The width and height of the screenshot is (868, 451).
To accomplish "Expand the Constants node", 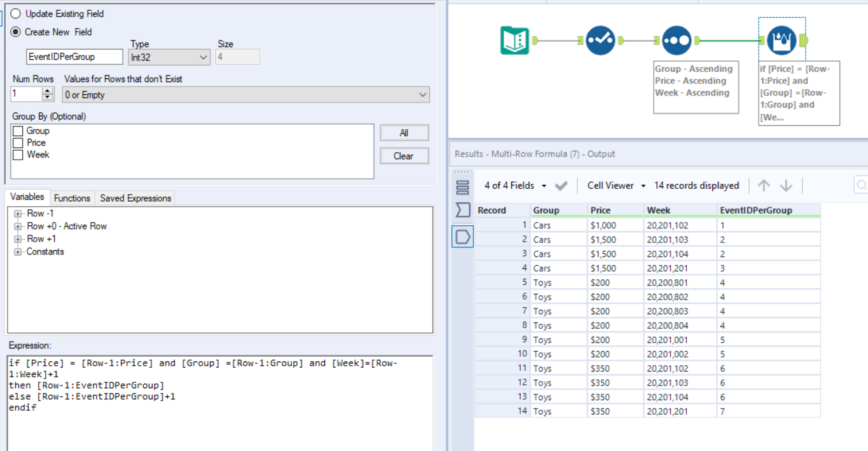I will [18, 252].
